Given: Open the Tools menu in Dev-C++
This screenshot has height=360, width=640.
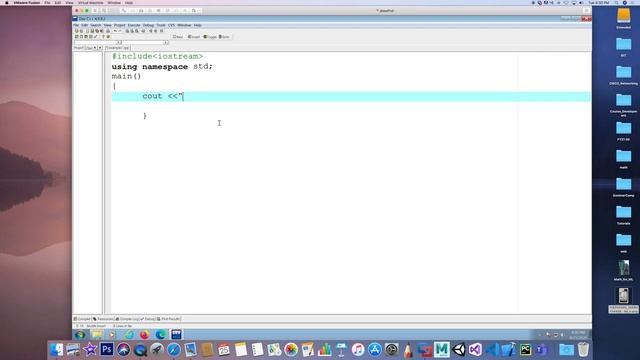Looking at the screenshot, I should click(x=161, y=25).
